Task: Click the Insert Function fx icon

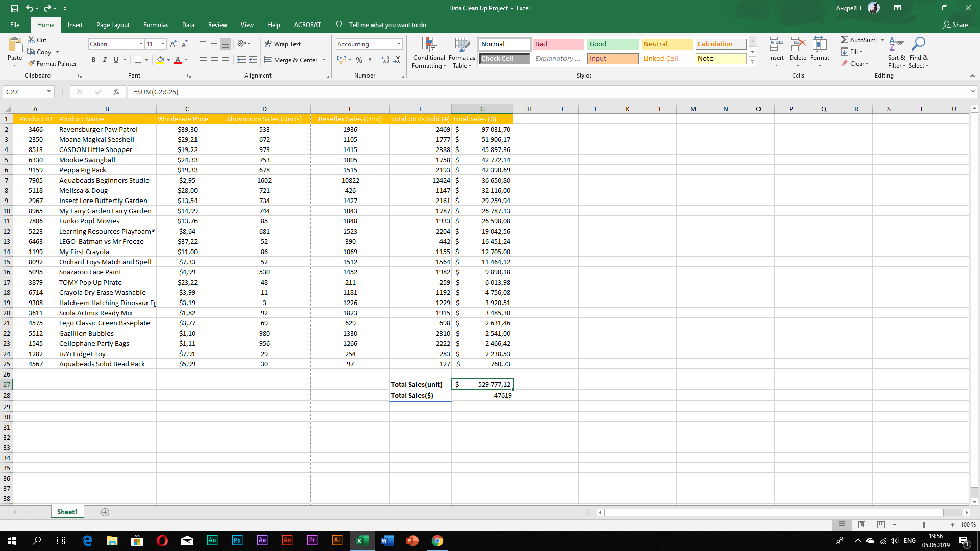Action: coord(116,92)
